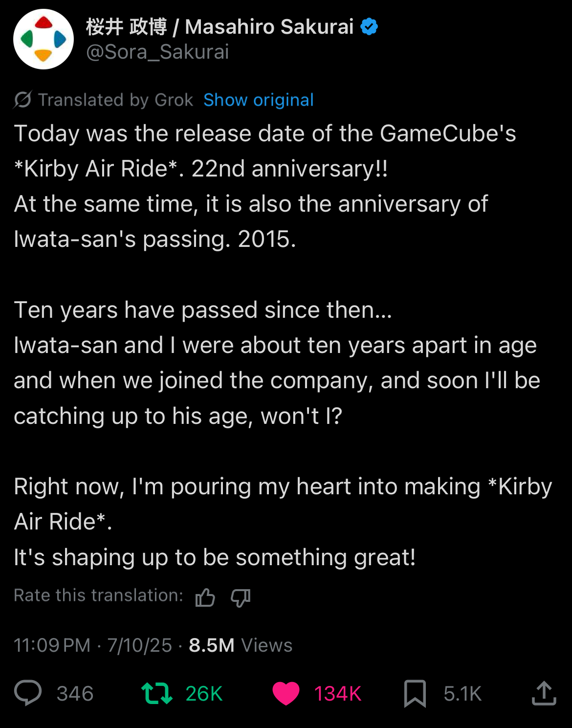Rate translation with thumbs down
The image size is (572, 728).
(241, 597)
